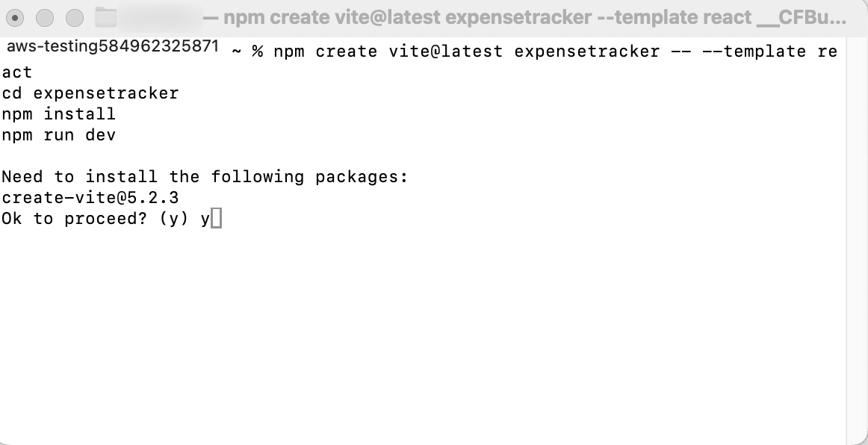Click the word 'expensetracker' in first command

click(587, 52)
